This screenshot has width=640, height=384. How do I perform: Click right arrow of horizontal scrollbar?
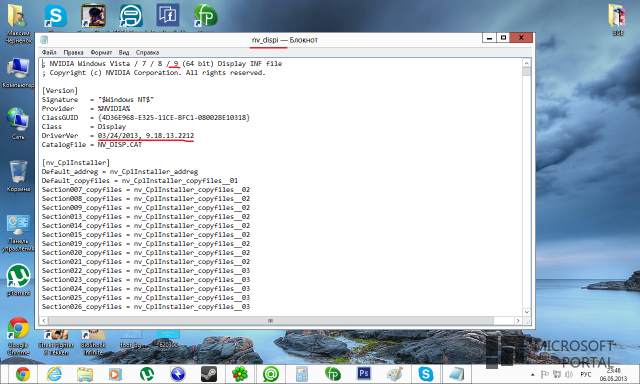tap(518, 321)
